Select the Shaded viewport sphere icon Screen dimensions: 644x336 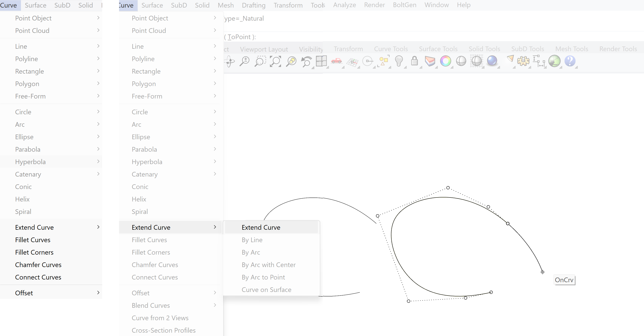click(461, 61)
